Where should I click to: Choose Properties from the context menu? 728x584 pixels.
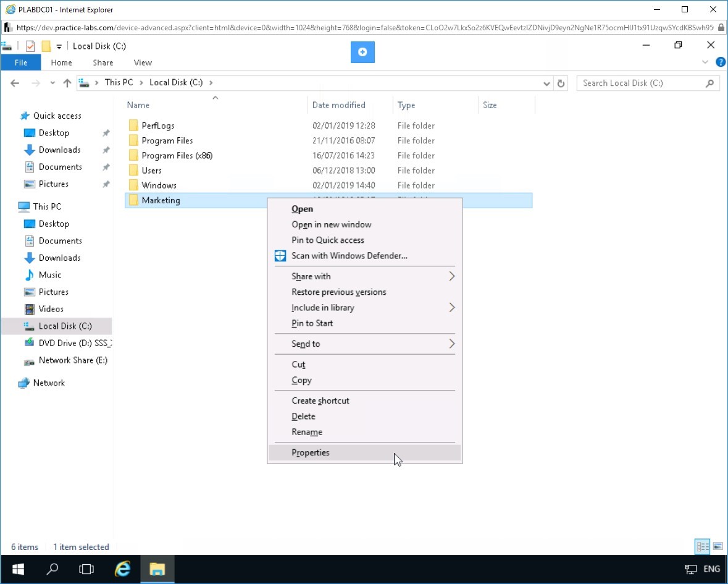(364, 452)
